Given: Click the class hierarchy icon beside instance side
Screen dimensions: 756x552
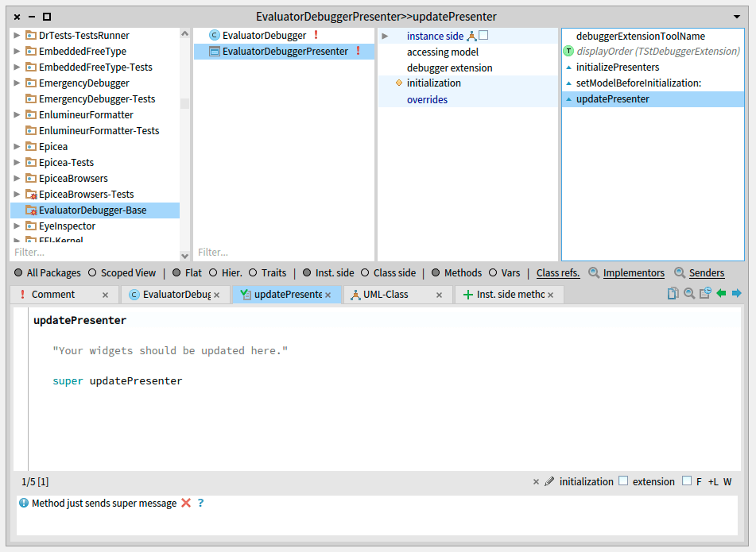Looking at the screenshot, I should [471, 36].
